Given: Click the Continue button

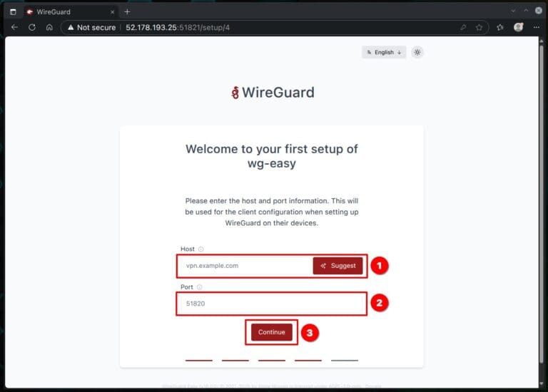Looking at the screenshot, I should pos(272,332).
